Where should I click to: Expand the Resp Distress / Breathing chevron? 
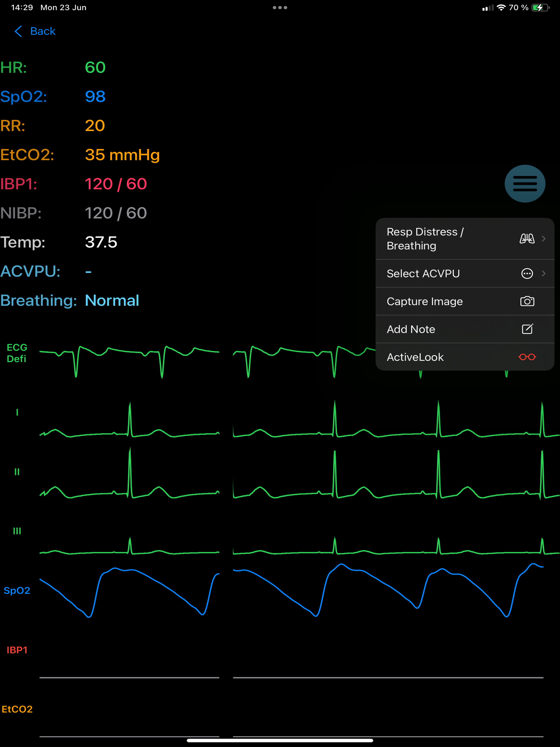543,239
